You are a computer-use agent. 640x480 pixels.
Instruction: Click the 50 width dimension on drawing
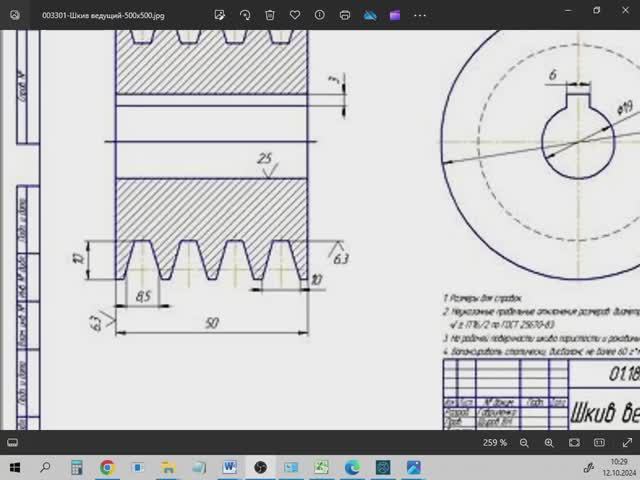[212, 324]
